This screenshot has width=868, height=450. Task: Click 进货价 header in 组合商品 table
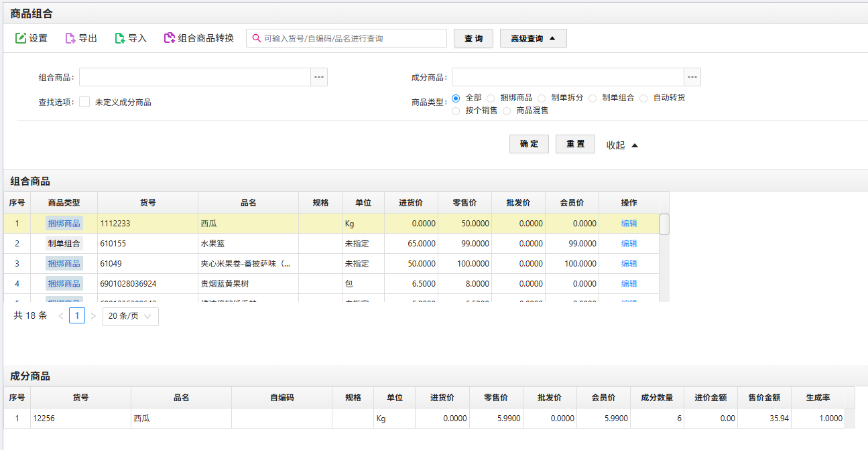(412, 203)
